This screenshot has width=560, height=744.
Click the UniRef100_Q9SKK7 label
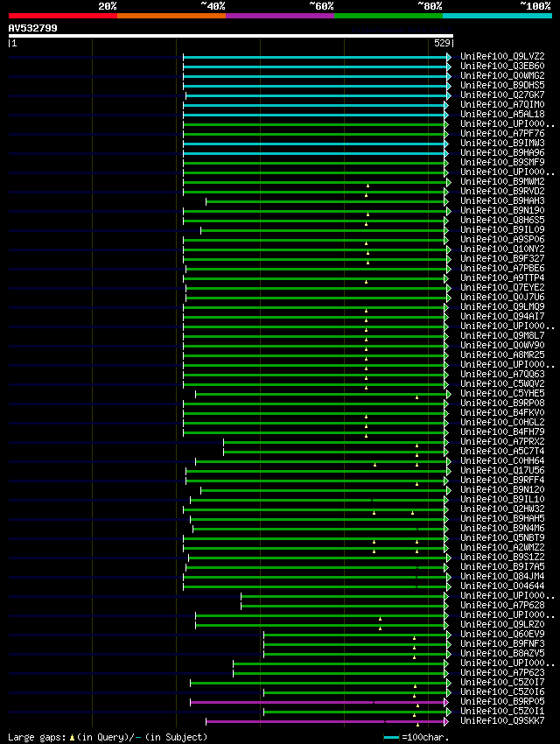502,721
